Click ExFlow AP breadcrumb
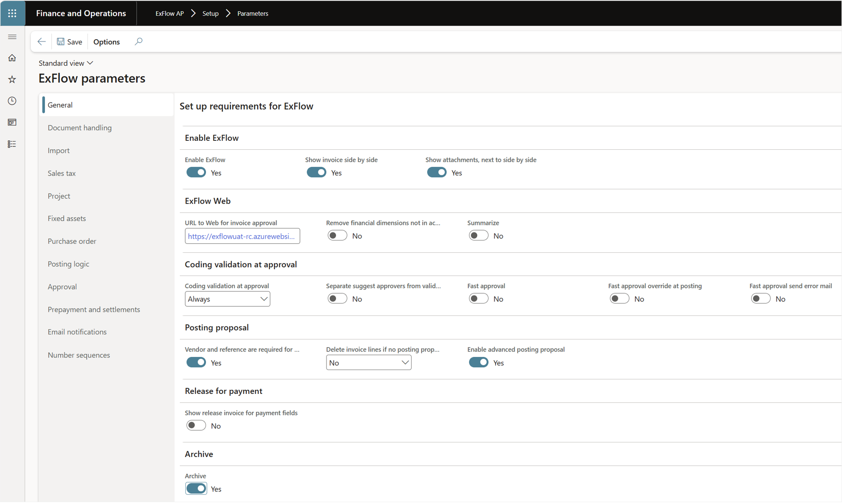Image resolution: width=842 pixels, height=504 pixels. tap(170, 13)
